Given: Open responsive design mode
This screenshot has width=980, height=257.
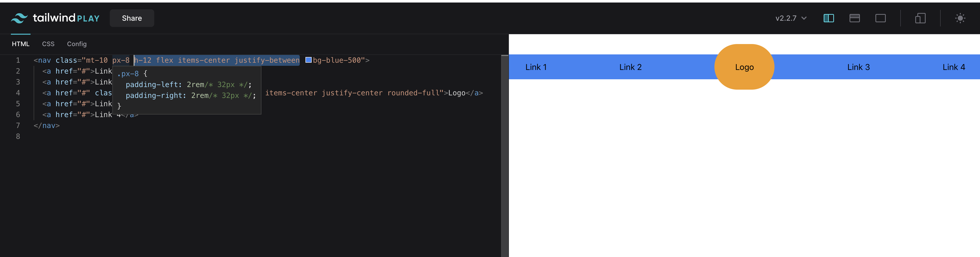Looking at the screenshot, I should coord(920,18).
